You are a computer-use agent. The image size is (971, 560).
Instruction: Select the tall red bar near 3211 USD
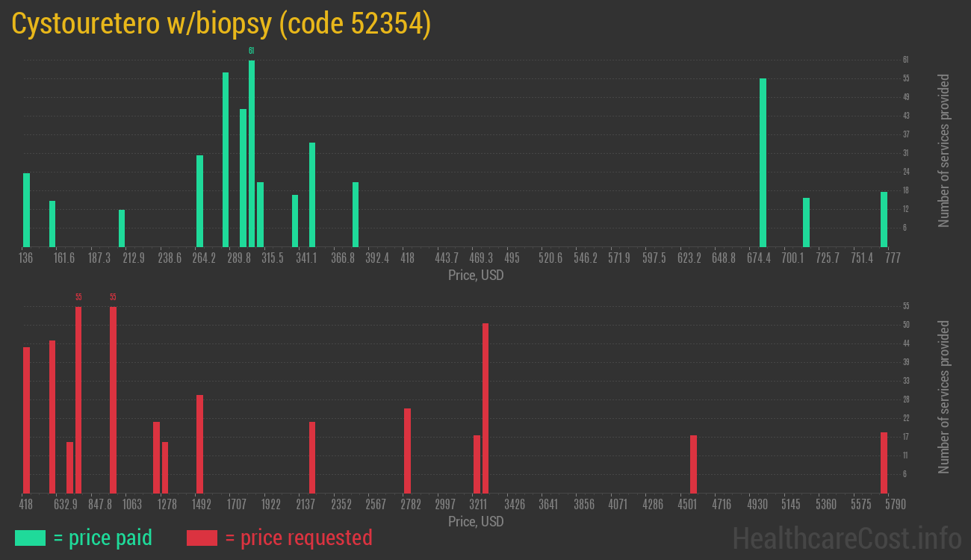pos(485,408)
